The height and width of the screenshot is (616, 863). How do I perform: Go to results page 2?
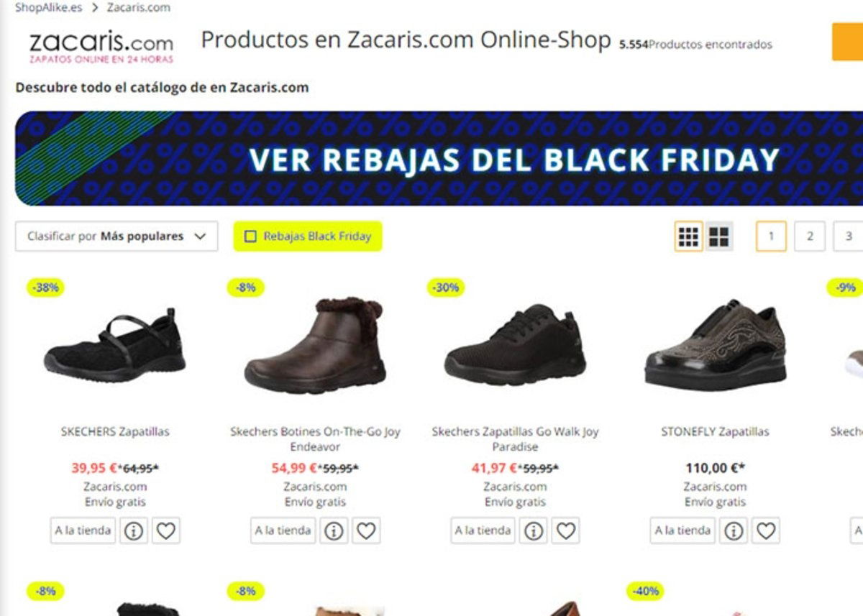(x=810, y=236)
